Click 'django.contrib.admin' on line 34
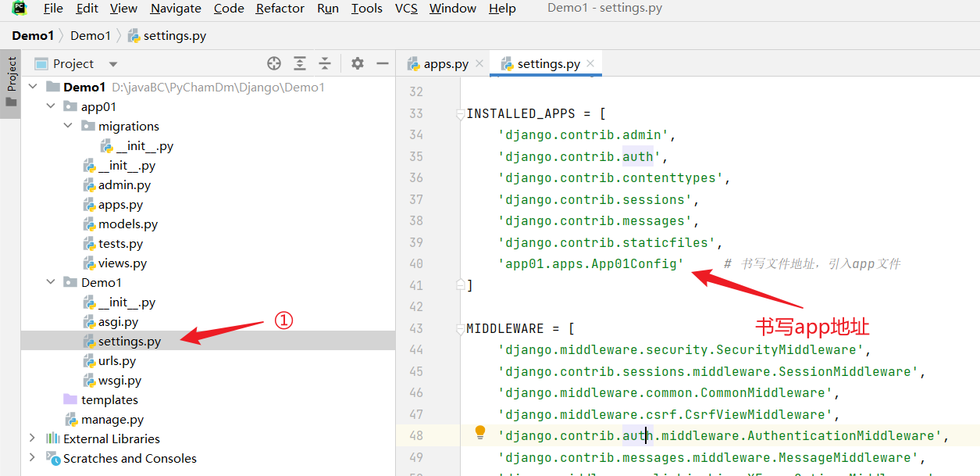 [x=583, y=134]
